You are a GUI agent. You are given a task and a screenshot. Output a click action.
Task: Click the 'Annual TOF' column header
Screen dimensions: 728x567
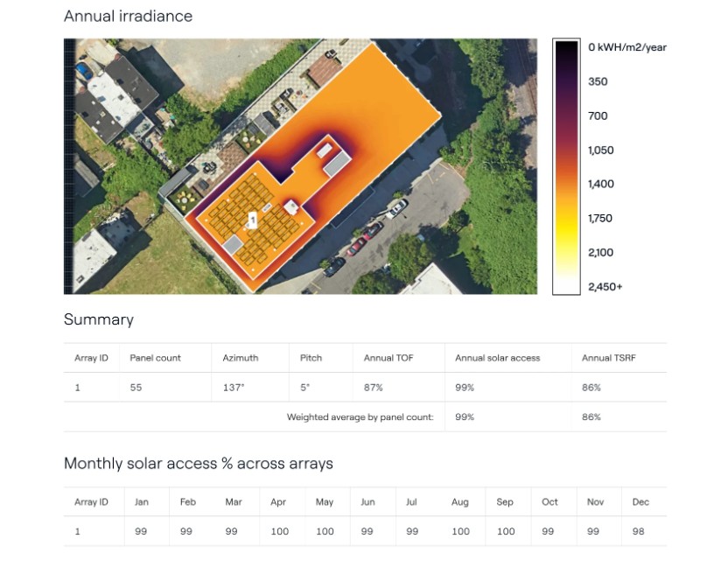coord(388,358)
